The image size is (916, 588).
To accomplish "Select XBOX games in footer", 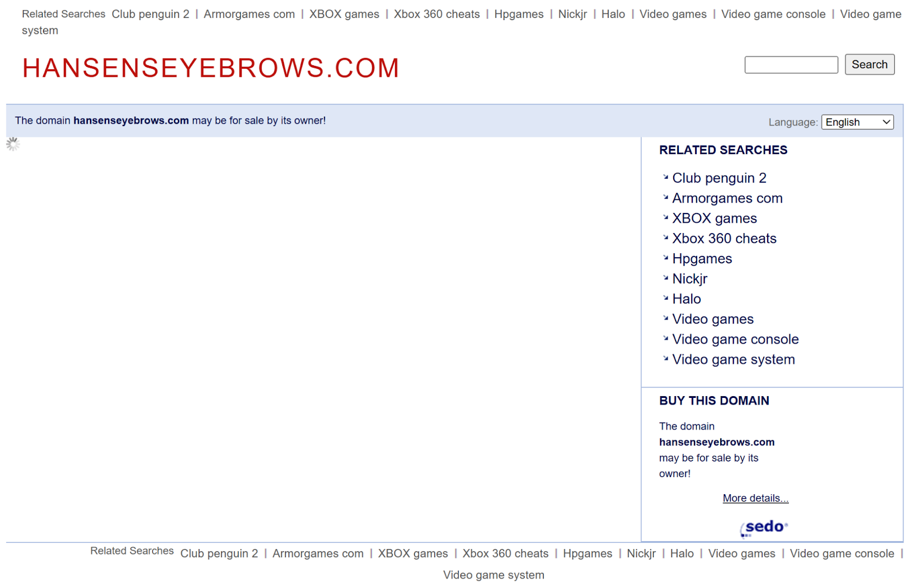I will (x=413, y=554).
